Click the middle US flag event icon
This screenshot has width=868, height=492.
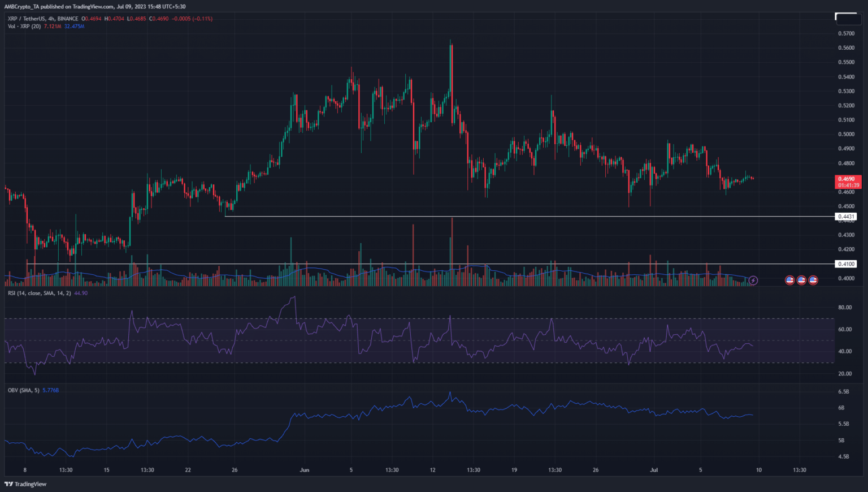[x=801, y=280]
